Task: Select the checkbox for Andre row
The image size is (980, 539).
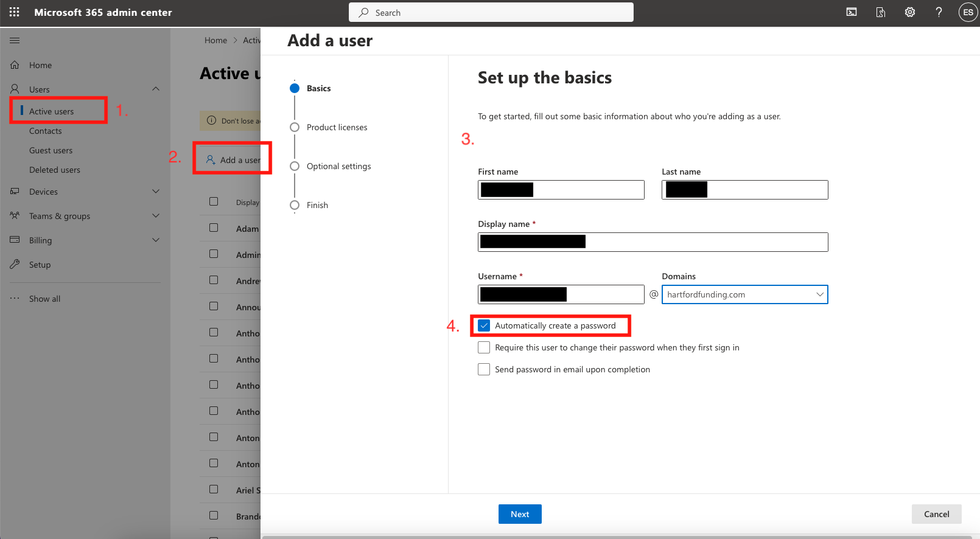Action: [x=214, y=280]
